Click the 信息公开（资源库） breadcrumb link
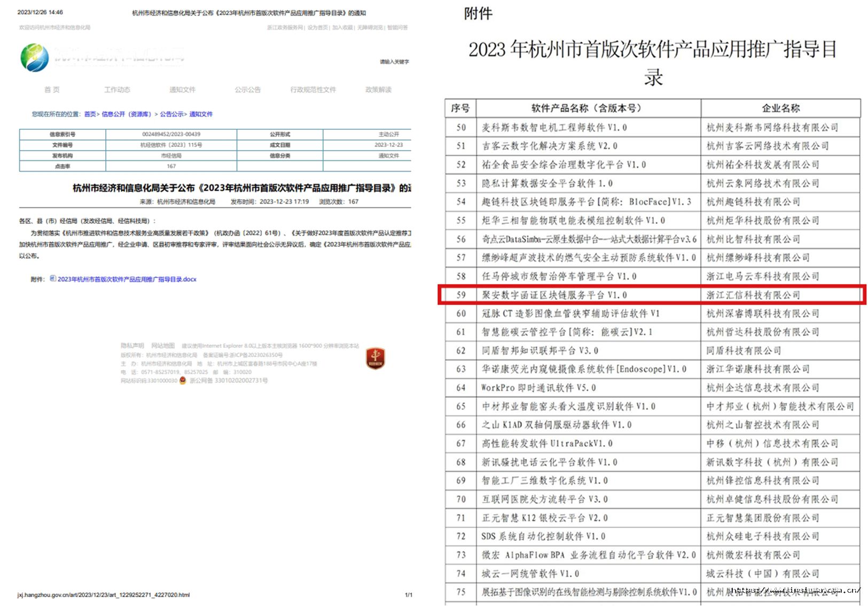Viewport: 868px width, 606px height. 127,114
